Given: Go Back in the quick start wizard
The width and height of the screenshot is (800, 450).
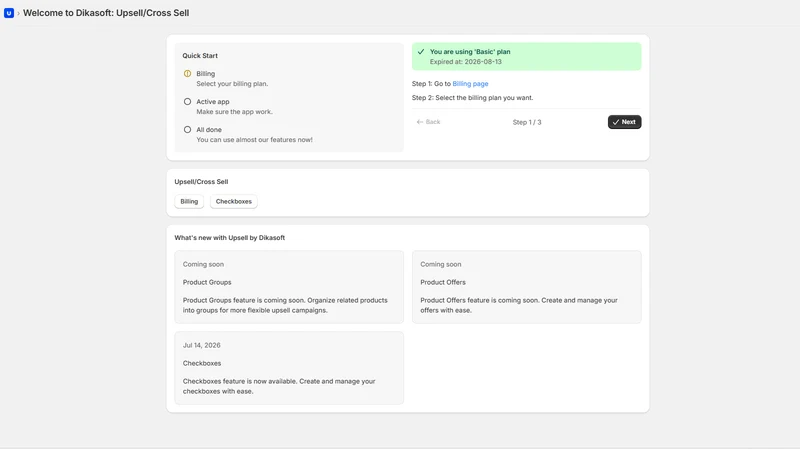Looking at the screenshot, I should [429, 122].
